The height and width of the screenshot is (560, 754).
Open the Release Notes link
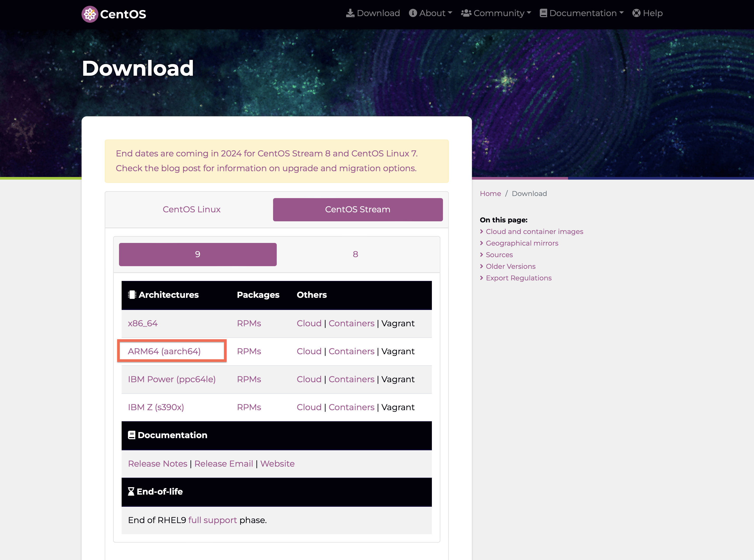click(158, 464)
